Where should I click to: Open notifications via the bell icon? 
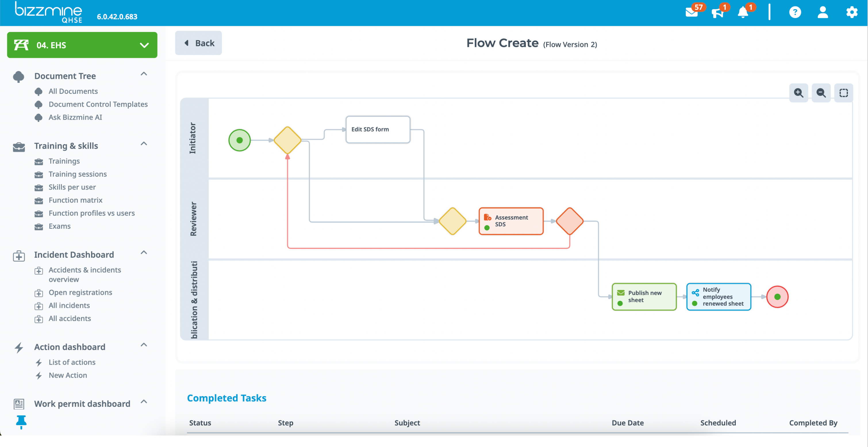743,13
